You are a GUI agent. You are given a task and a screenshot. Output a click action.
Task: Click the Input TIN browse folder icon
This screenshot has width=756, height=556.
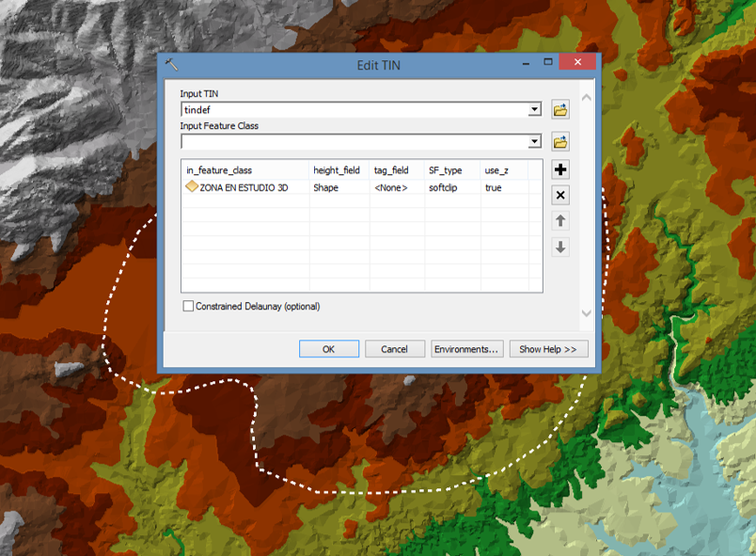560,110
